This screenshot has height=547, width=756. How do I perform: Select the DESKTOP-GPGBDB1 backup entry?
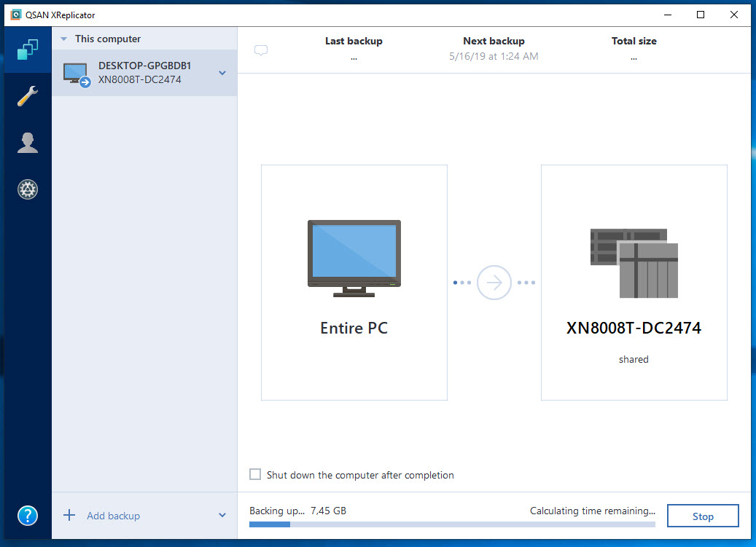(x=144, y=73)
